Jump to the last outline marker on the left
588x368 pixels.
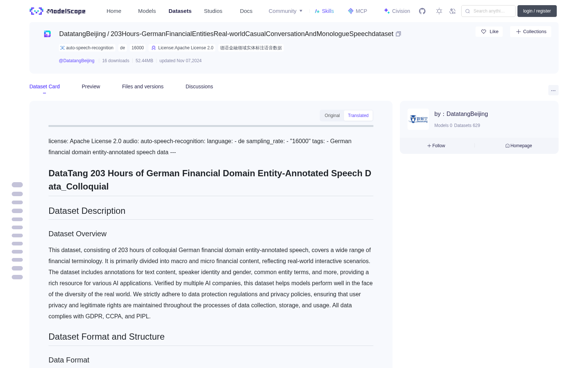[17, 277]
